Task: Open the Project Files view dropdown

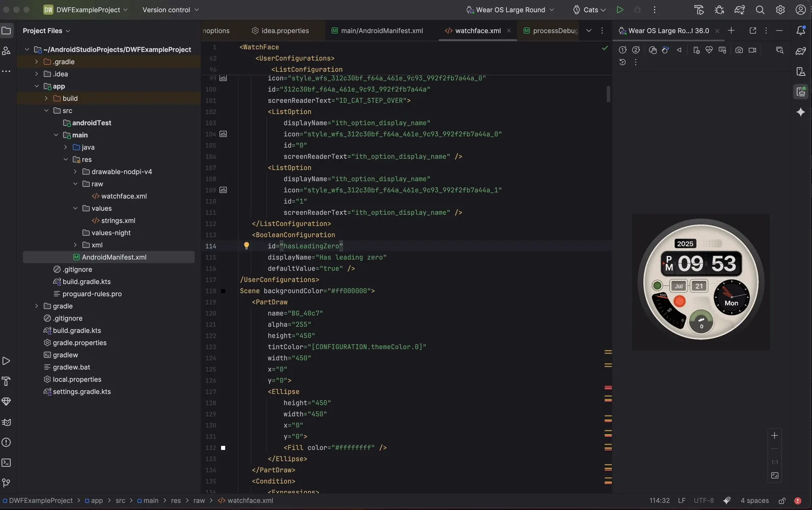Action: [x=46, y=31]
